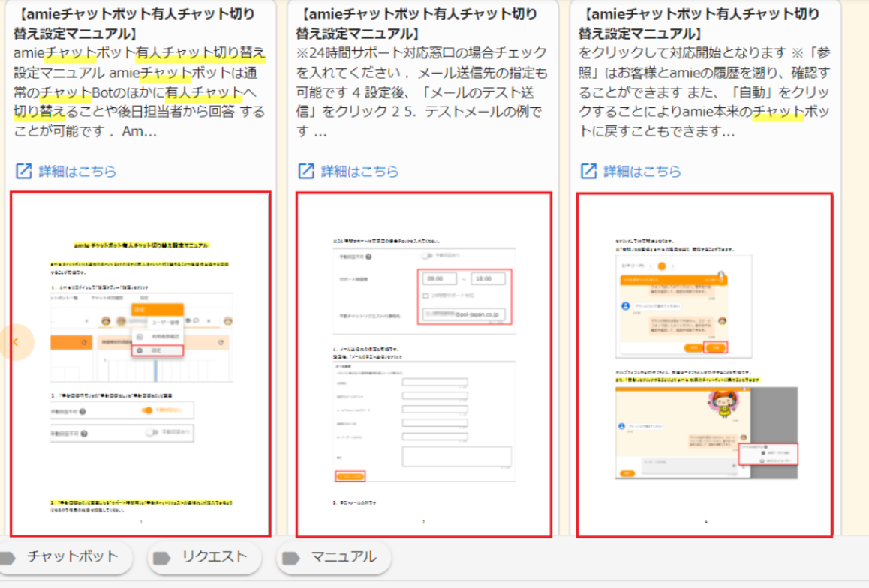
Task: Select the リクエスト tag chip
Action: (x=214, y=557)
